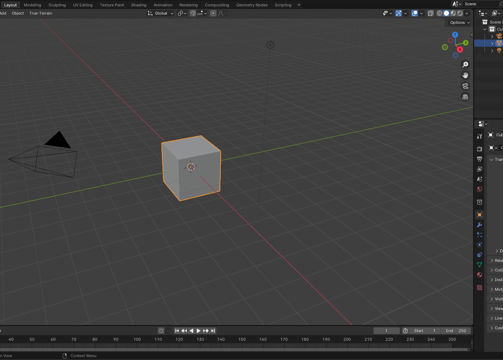The height and width of the screenshot is (360, 503).
Task: Switch to solid viewport shading
Action: (446, 13)
